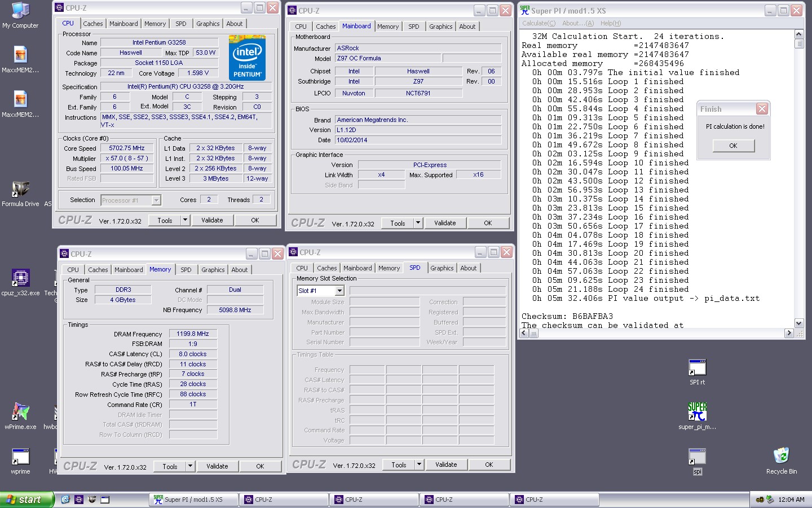
Task: Click Validate in CPU-Z Memory window
Action: coord(217,466)
